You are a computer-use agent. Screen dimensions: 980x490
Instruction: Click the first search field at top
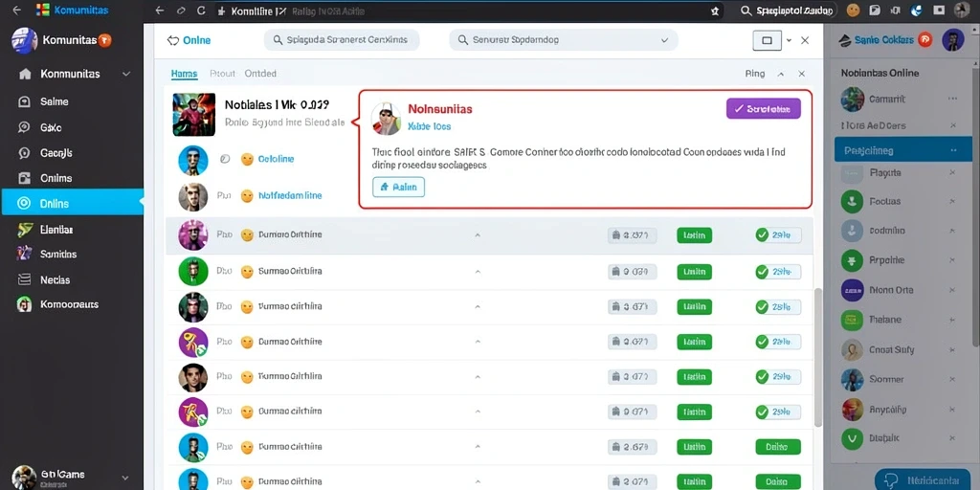[x=342, y=40]
